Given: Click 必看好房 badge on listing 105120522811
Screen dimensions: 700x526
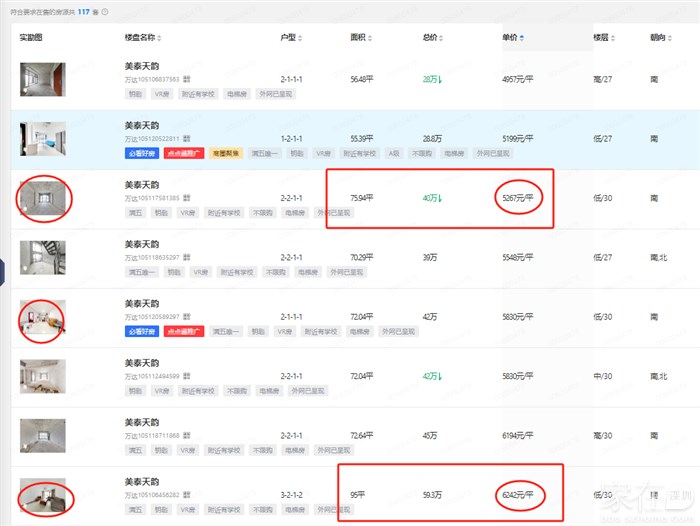Looking at the screenshot, I should click(x=141, y=154).
